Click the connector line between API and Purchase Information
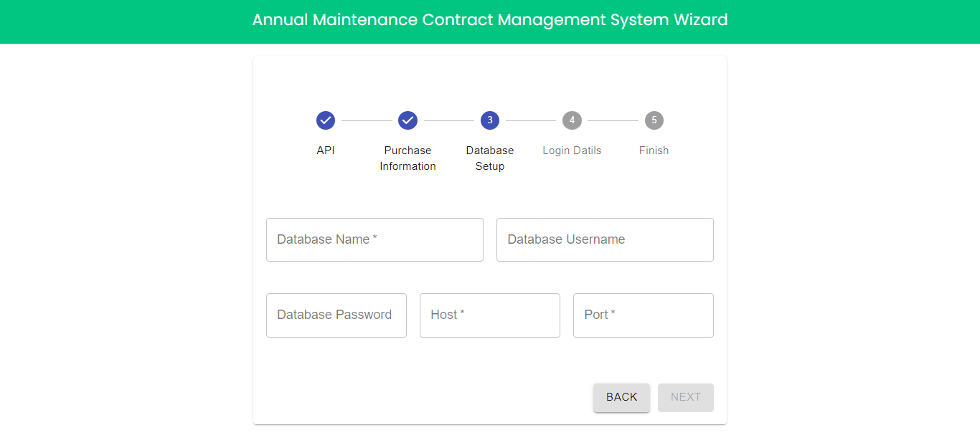This screenshot has width=980, height=448. pyautogui.click(x=367, y=120)
